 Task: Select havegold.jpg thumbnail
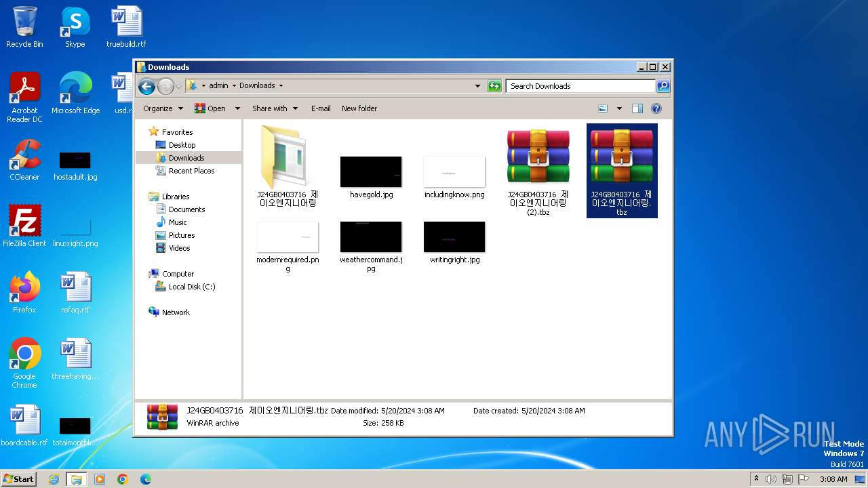(x=371, y=177)
